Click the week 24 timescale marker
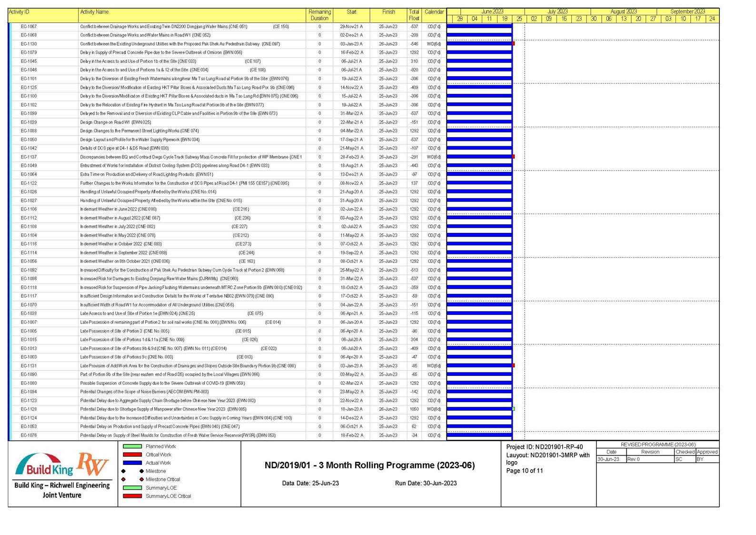756x535 pixels. tap(712, 19)
